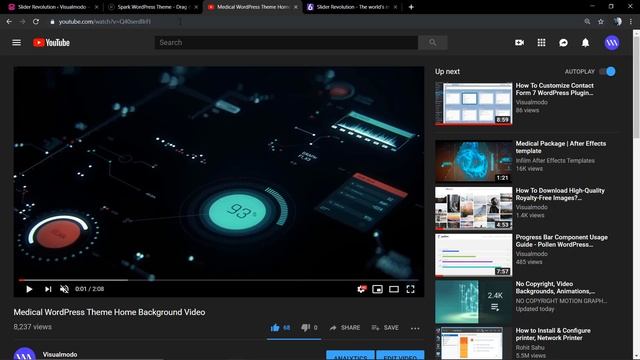Open player settings gear
The width and height of the screenshot is (640, 360).
[x=361, y=289]
